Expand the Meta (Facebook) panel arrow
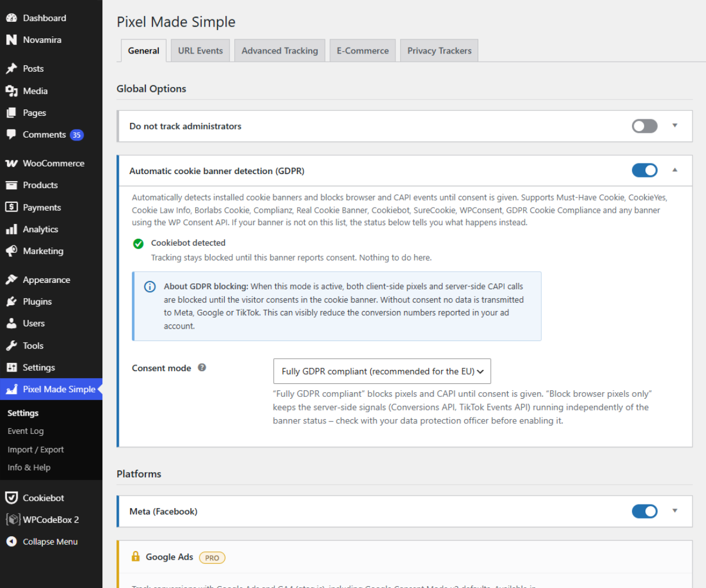This screenshot has height=588, width=706. tap(675, 510)
